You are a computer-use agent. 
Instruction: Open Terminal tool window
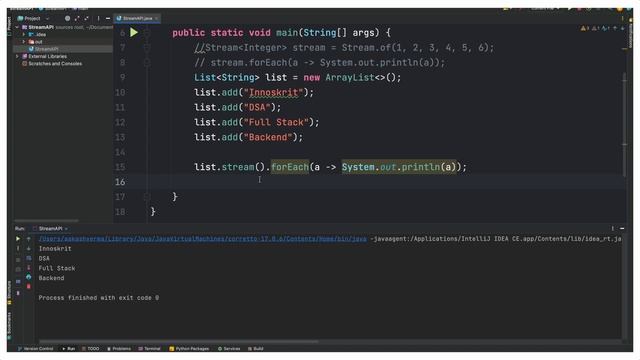pyautogui.click(x=149, y=349)
